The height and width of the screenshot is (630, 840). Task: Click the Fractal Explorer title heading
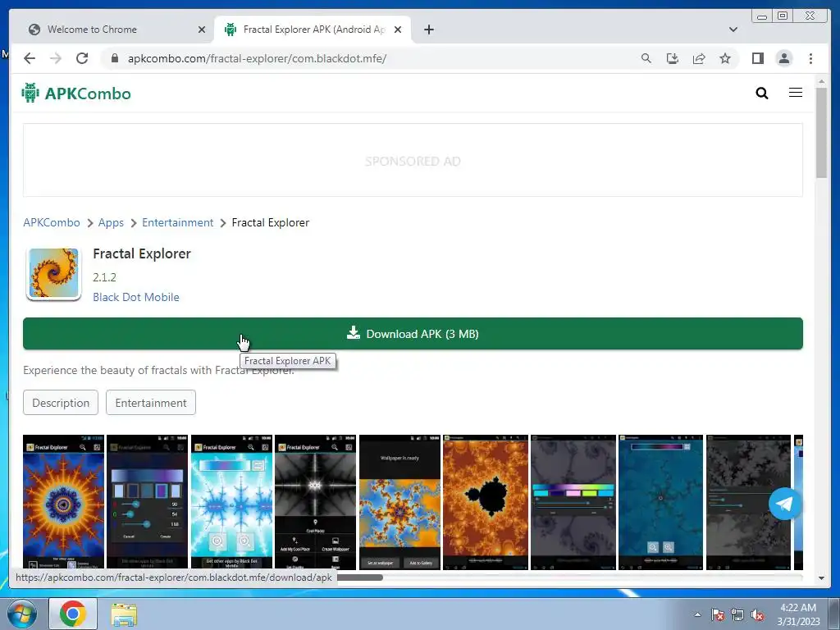[x=142, y=253]
